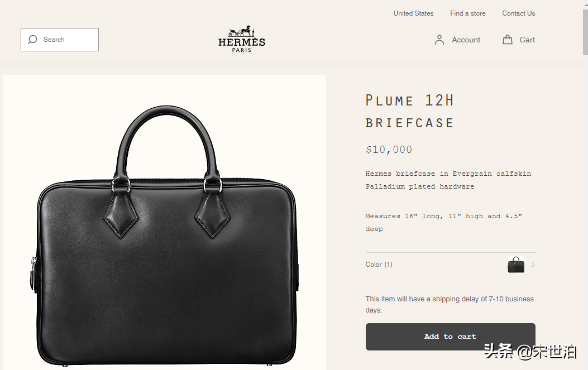Screen dimensions: 588x370
Task: Open the Color (1) selector row
Action: [x=451, y=265]
